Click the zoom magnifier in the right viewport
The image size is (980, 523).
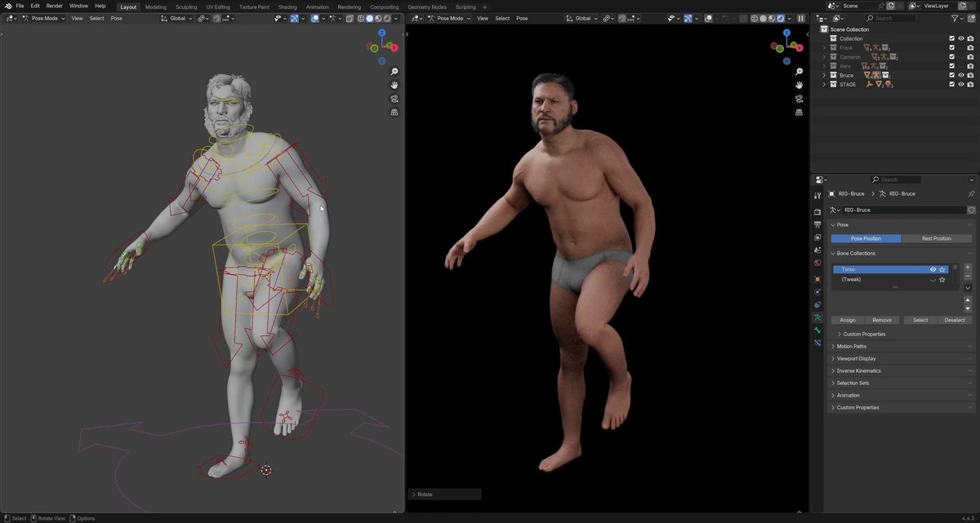(x=798, y=72)
